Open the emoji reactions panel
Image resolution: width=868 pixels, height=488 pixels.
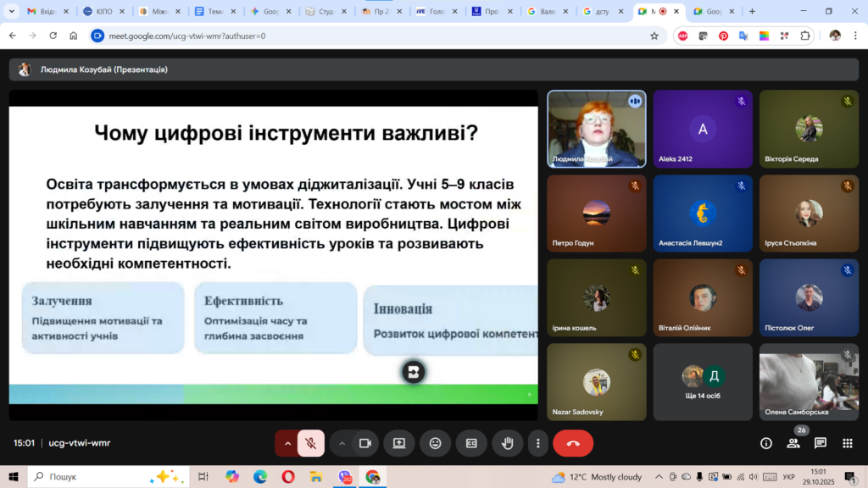click(435, 443)
